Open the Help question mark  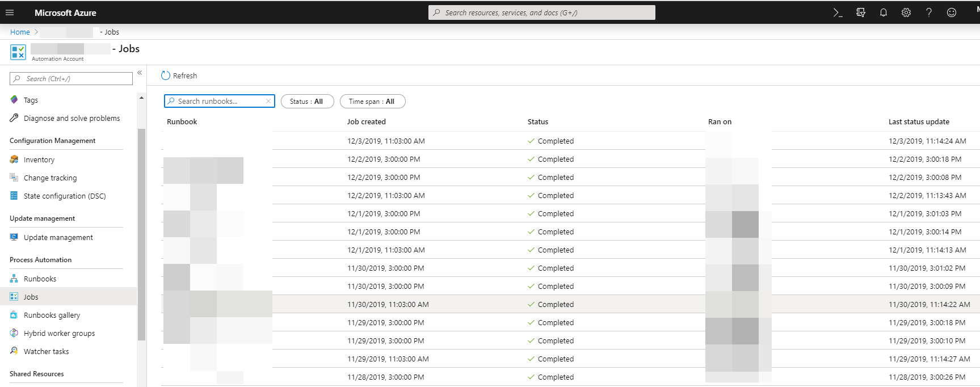click(x=929, y=12)
